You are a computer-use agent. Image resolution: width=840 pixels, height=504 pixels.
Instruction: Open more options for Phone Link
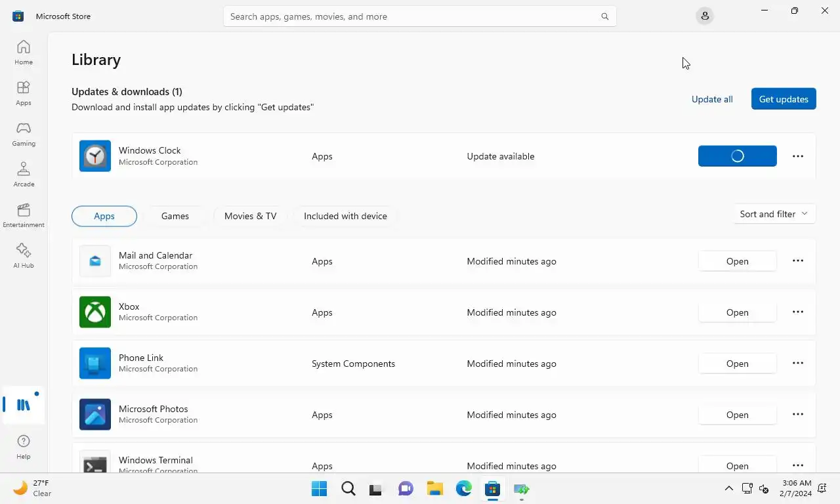point(798,364)
